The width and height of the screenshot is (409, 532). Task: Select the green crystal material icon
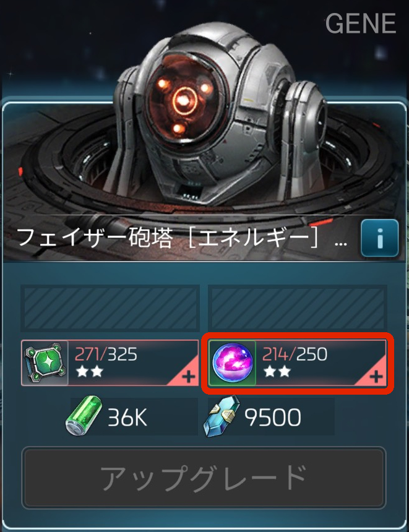pos(45,363)
